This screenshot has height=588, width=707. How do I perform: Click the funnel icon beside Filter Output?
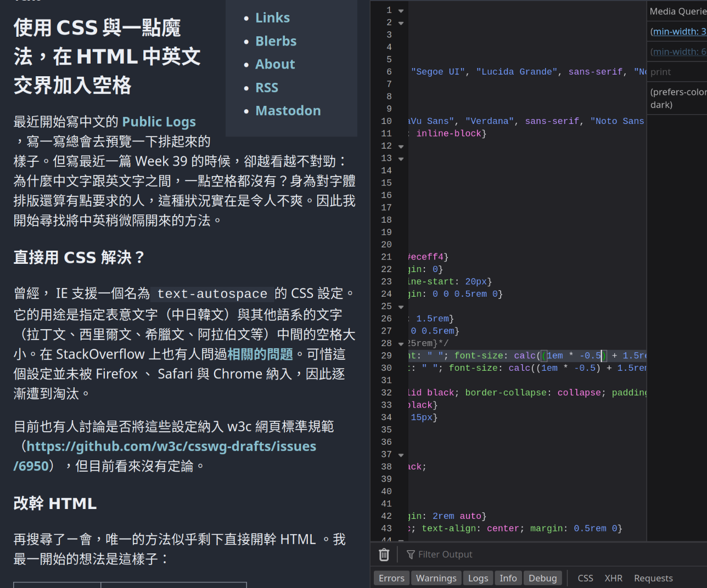[411, 555]
